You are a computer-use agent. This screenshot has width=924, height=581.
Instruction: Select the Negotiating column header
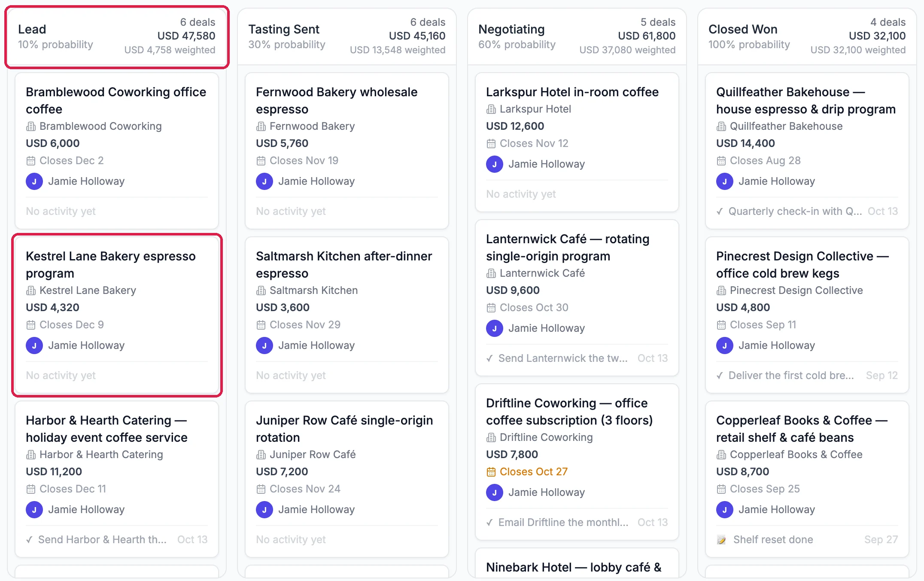tap(577, 37)
